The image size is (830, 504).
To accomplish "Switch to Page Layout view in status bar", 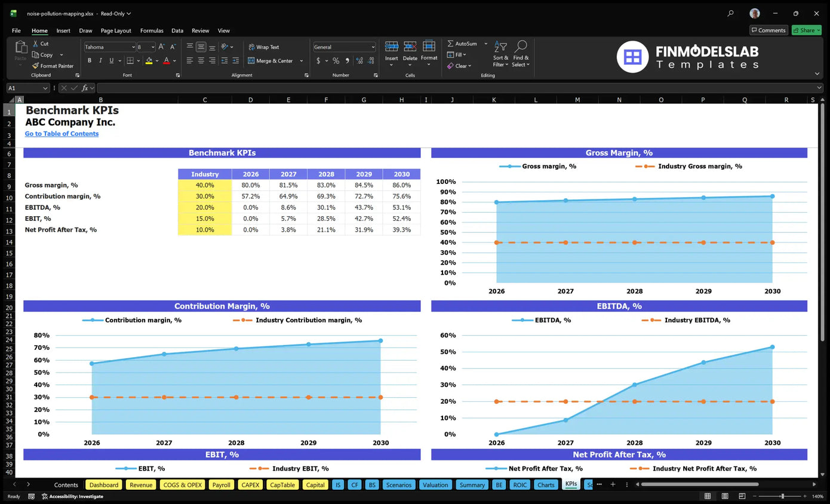I will coord(724,496).
